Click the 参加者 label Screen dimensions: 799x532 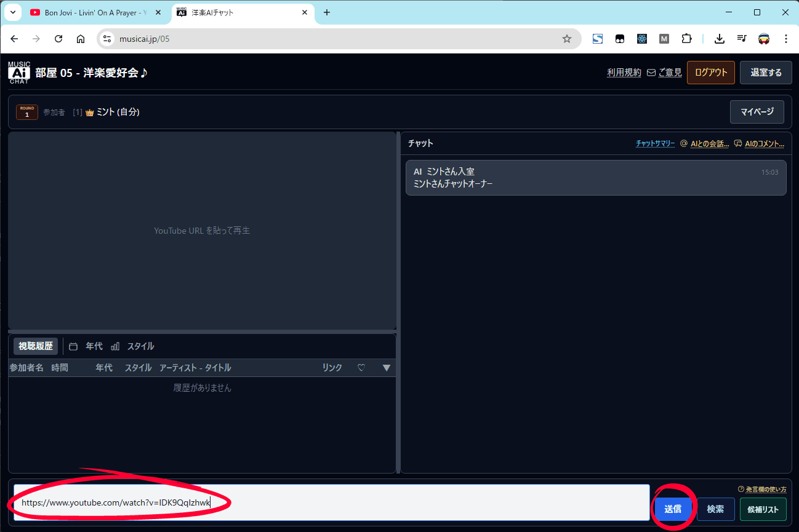point(54,113)
